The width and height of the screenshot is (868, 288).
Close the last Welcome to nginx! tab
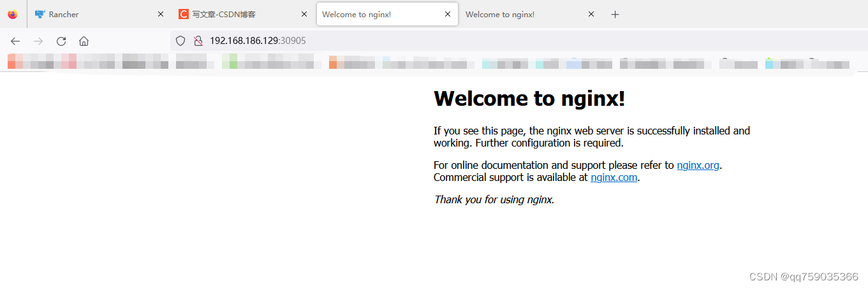pyautogui.click(x=591, y=14)
